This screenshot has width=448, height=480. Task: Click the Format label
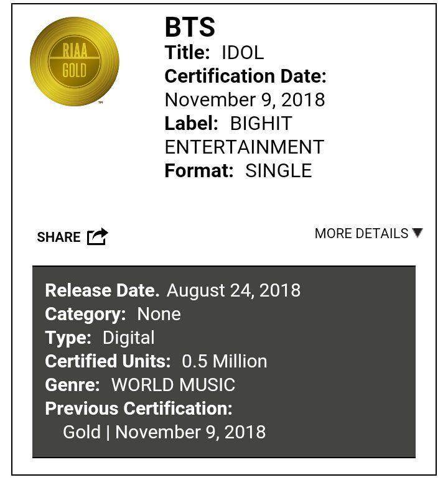(x=199, y=170)
